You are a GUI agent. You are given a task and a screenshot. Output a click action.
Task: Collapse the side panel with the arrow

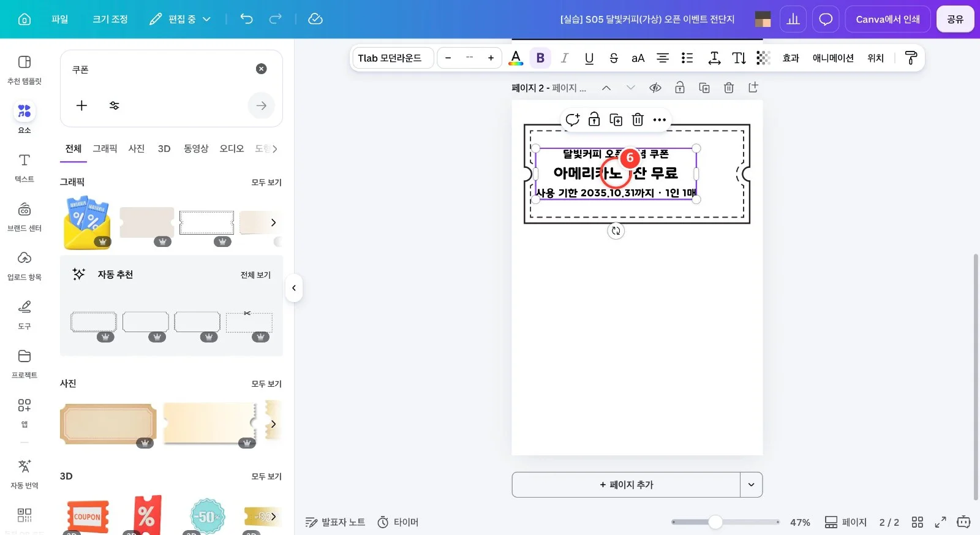[294, 288]
